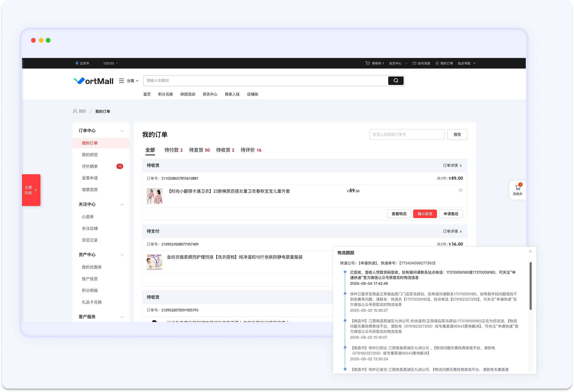Click the location pin icon beside 北京市

click(77, 63)
